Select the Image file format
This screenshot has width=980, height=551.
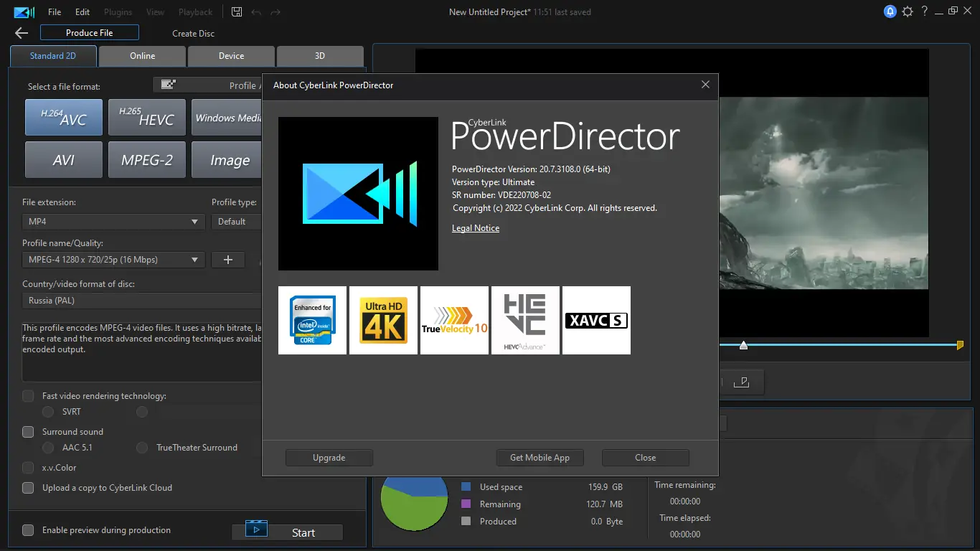coord(227,159)
